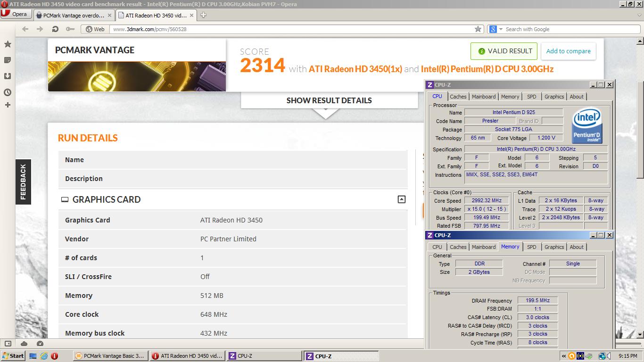Select Memory tab in upper CPU-Z window
This screenshot has width=644, height=362.
(x=510, y=97)
